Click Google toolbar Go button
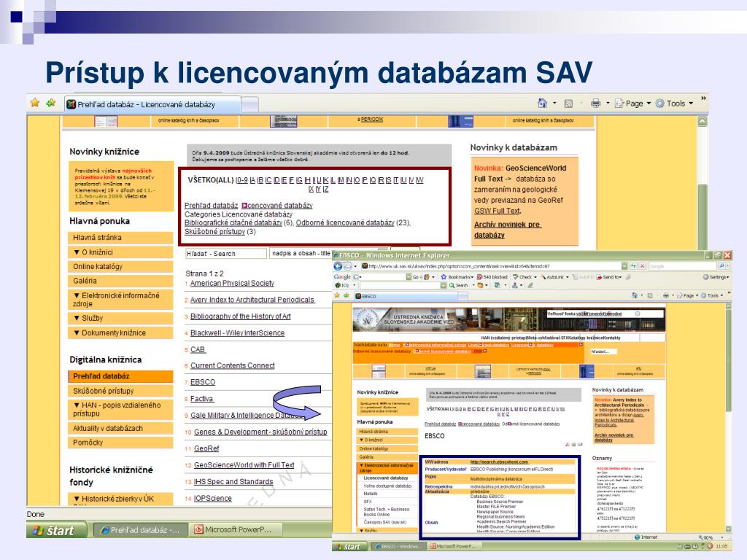The width and height of the screenshot is (747, 560). pyautogui.click(x=415, y=276)
